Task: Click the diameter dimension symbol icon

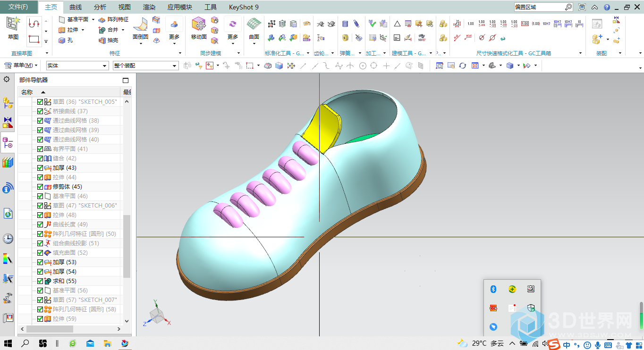Action: [x=481, y=38]
